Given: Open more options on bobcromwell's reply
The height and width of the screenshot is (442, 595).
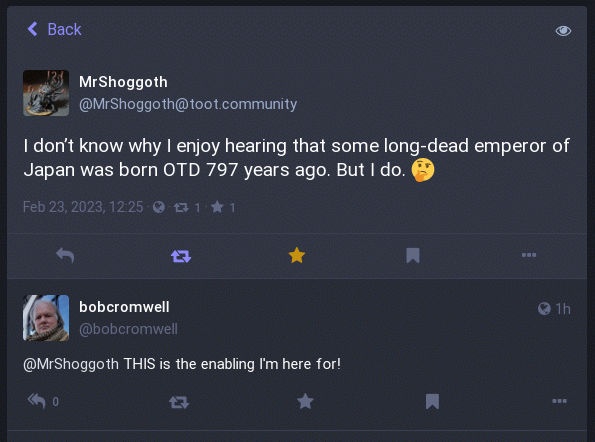Looking at the screenshot, I should point(559,401).
